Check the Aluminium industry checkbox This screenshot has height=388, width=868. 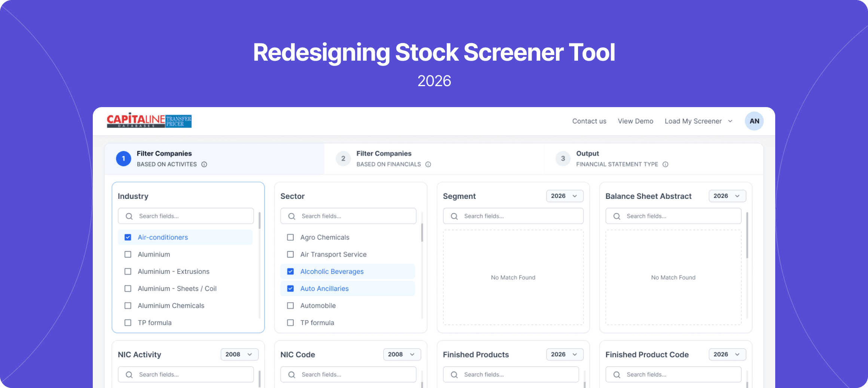click(128, 254)
